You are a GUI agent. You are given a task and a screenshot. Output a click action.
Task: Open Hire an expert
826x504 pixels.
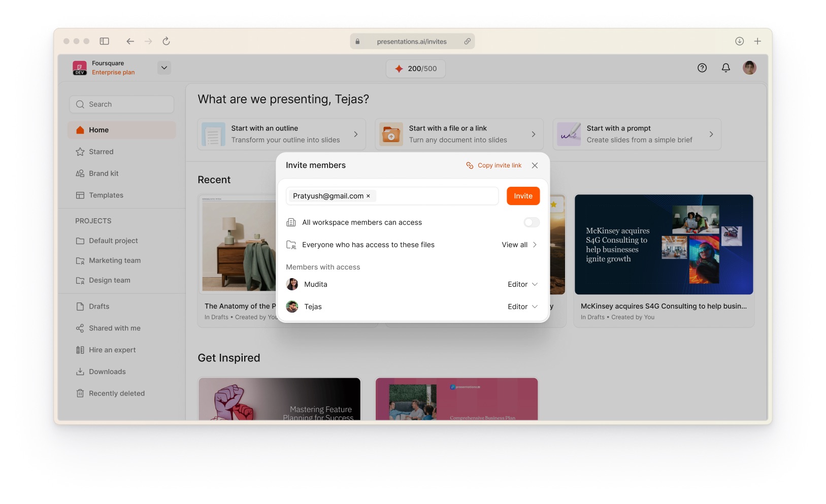click(122, 350)
